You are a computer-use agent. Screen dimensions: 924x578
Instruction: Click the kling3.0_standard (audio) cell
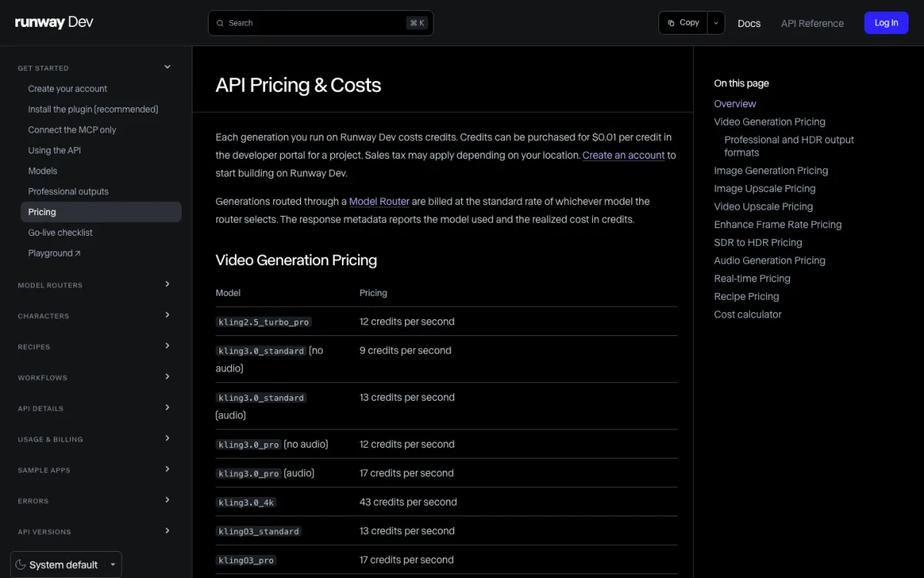[261, 406]
